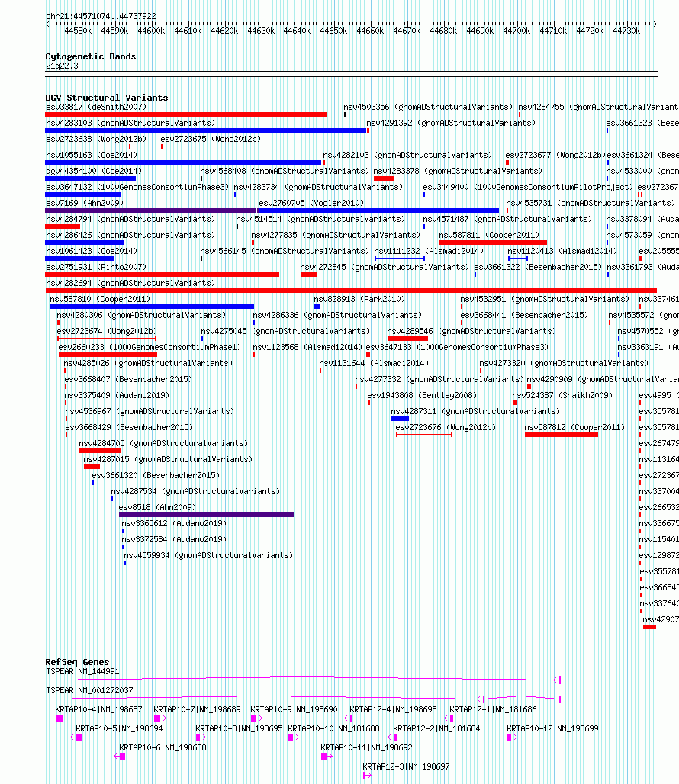Screen dimensions: 679x784
Task: Click KRTAP12-2 gene glyph
Action: (393, 737)
